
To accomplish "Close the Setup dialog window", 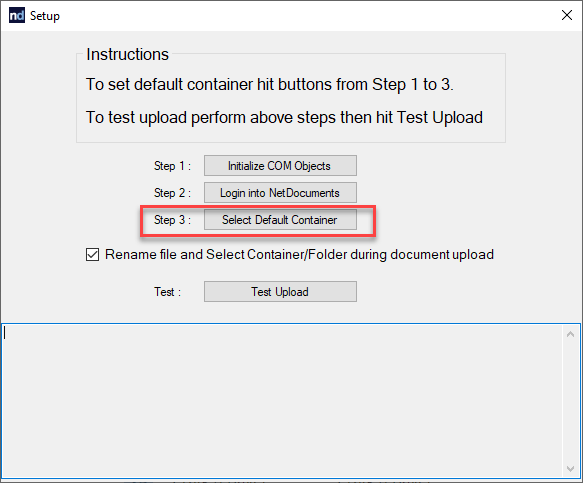I will (567, 15).
